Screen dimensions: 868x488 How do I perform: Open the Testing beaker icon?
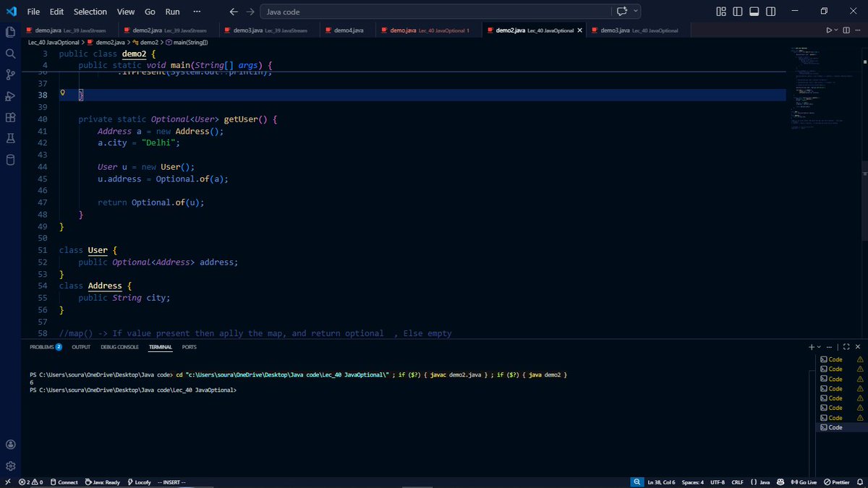pyautogui.click(x=10, y=138)
